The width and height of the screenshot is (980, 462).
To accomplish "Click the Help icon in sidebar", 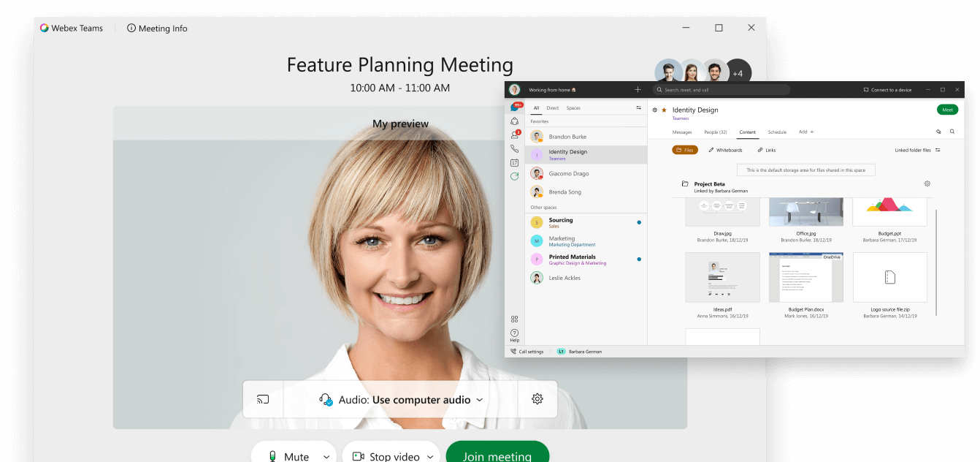I will [515, 334].
